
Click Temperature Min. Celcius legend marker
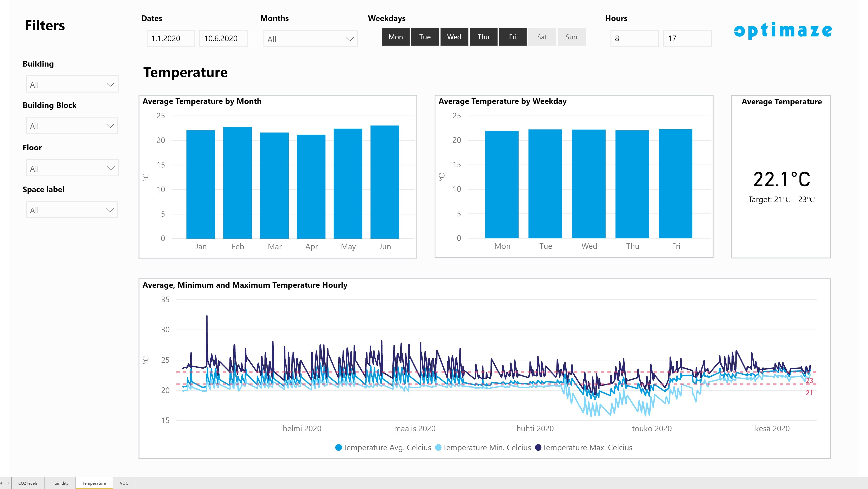438,447
